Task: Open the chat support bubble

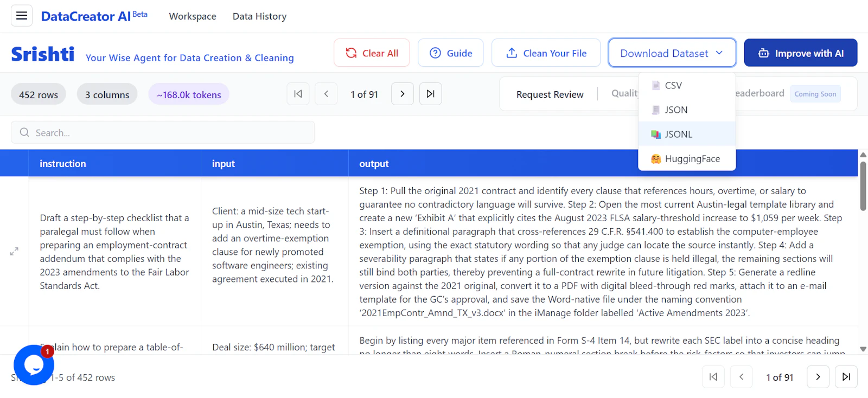Action: [34, 364]
